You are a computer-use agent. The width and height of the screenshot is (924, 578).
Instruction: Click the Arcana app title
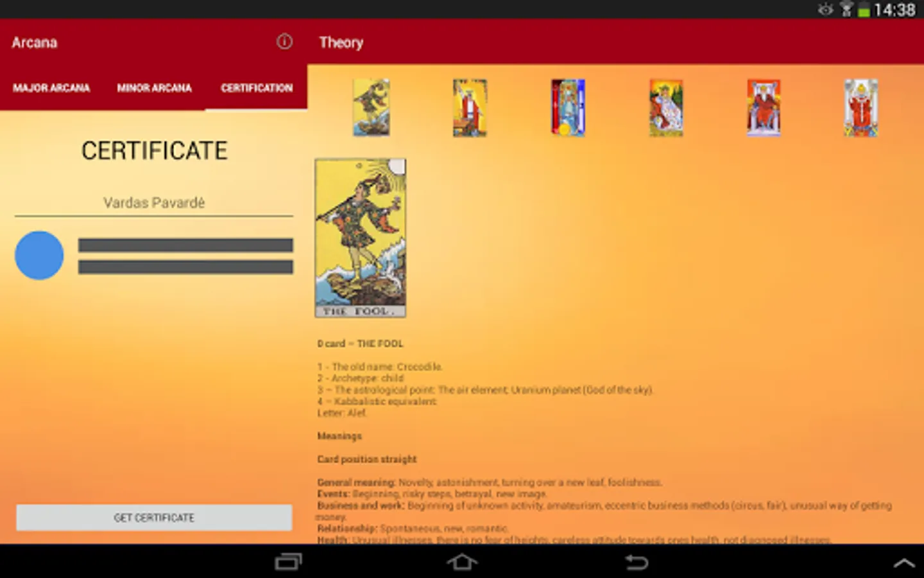[35, 42]
